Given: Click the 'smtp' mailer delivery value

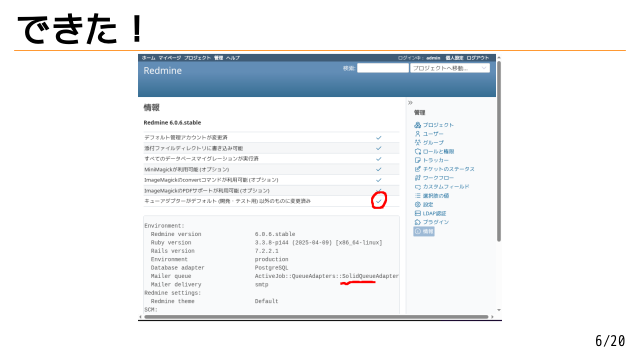Looking at the screenshot, I should tap(261, 284).
